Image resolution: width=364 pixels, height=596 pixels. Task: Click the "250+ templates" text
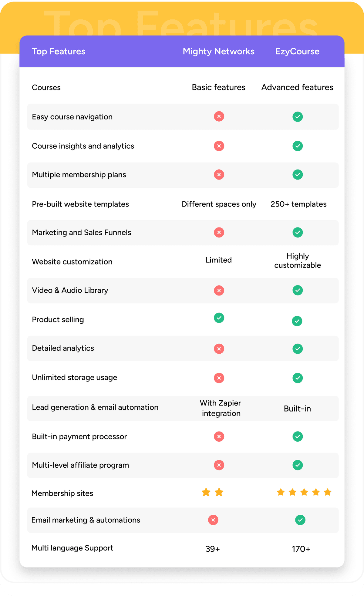click(298, 204)
